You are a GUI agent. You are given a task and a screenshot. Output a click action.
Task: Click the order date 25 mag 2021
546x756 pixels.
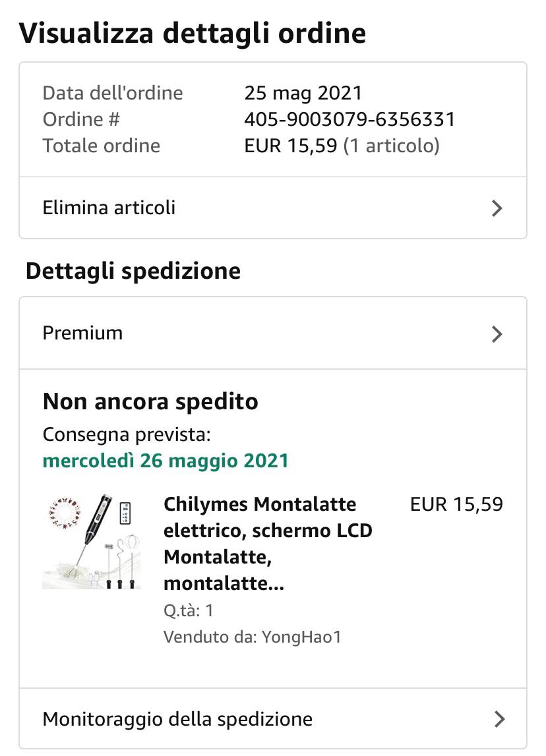coord(303,93)
